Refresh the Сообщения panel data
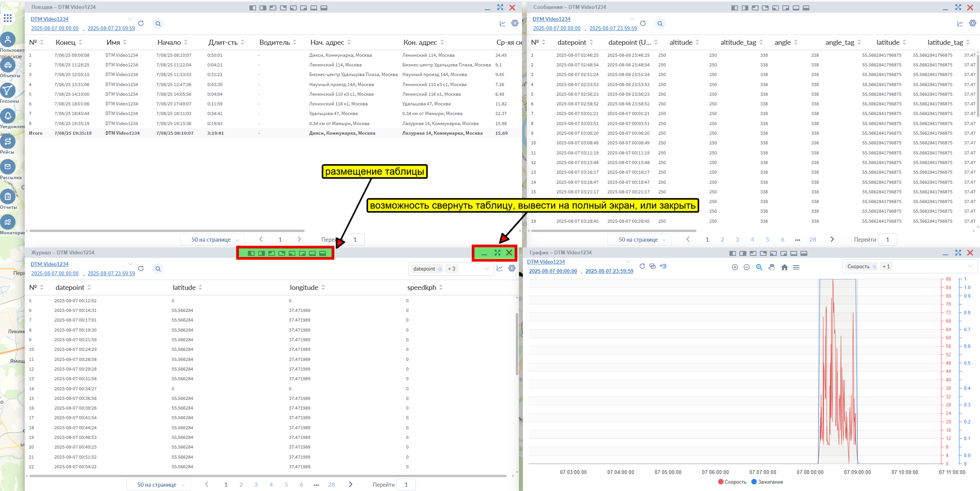 pos(643,24)
